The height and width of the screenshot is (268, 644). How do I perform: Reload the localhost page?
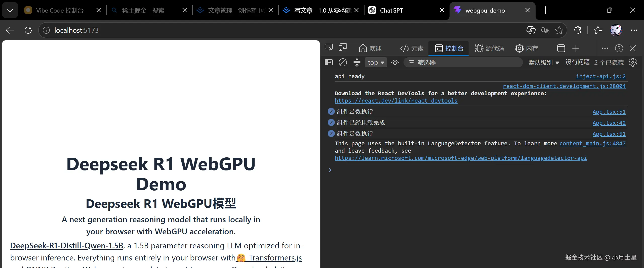click(x=28, y=30)
